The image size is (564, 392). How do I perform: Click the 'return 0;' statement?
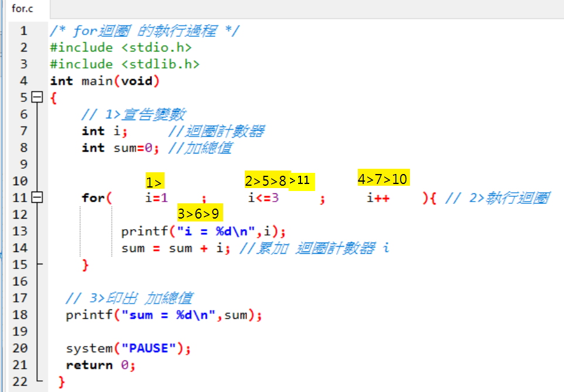101,366
